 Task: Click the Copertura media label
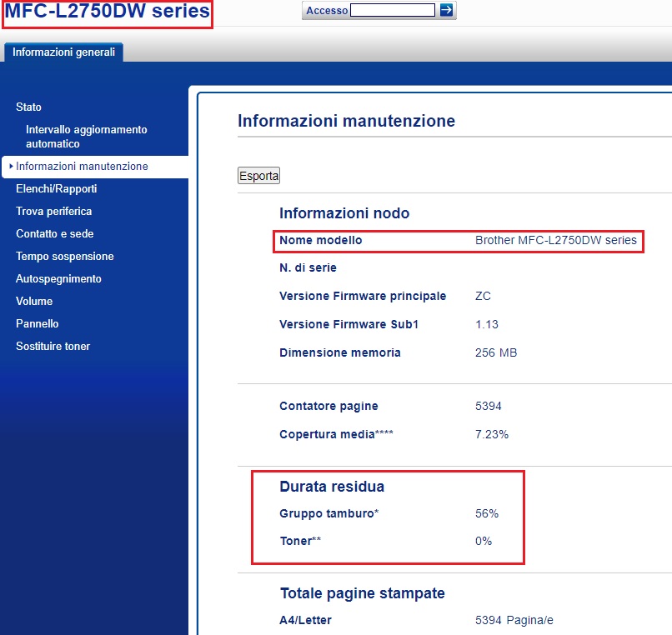click(337, 434)
